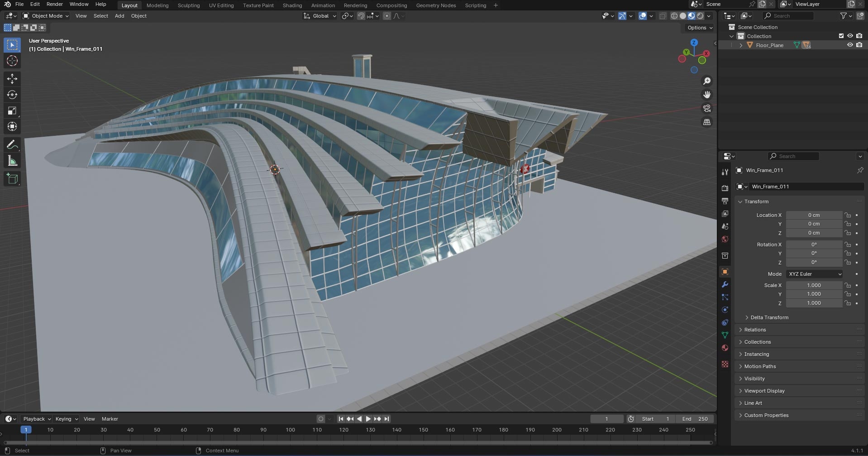Choose the Annotate pencil tool
Viewport: 868px width, 456px height.
12,145
